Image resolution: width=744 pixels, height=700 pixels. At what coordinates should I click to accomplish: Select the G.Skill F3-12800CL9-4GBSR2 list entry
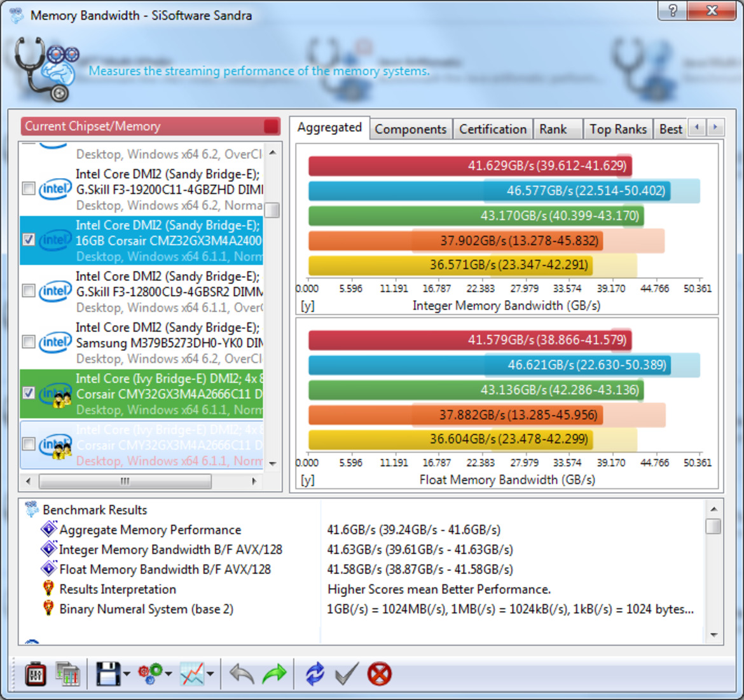[x=141, y=291]
